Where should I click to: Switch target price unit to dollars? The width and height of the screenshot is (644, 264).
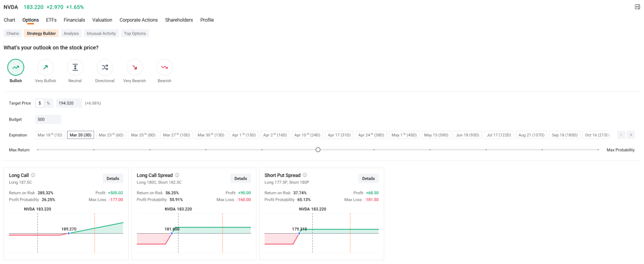[40, 103]
